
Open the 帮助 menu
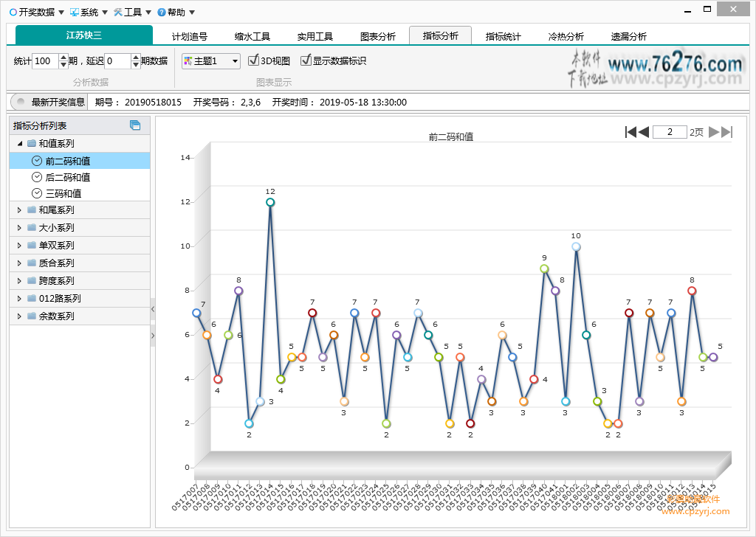pos(176,12)
